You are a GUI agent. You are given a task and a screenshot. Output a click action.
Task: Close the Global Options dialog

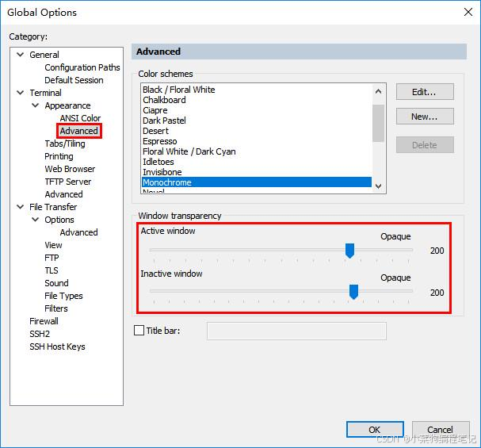pos(468,12)
